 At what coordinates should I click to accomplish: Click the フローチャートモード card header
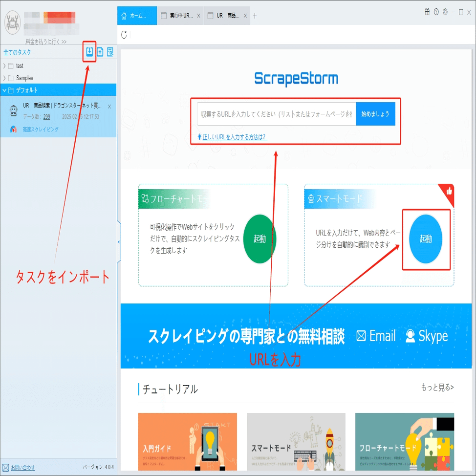click(x=174, y=199)
